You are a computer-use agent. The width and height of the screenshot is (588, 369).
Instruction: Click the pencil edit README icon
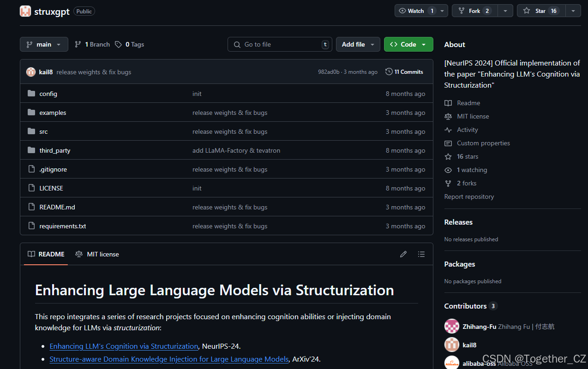point(403,254)
